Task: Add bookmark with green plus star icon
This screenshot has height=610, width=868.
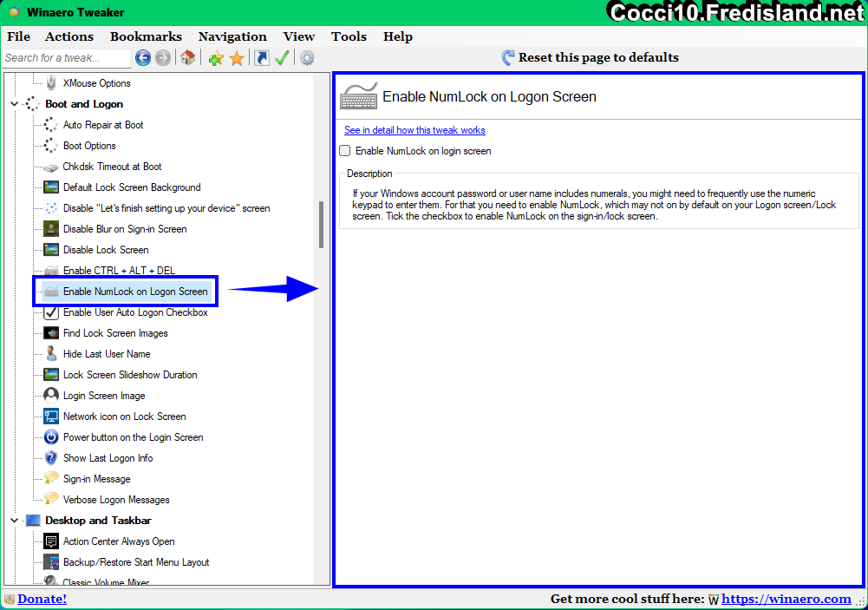Action: pyautogui.click(x=216, y=58)
